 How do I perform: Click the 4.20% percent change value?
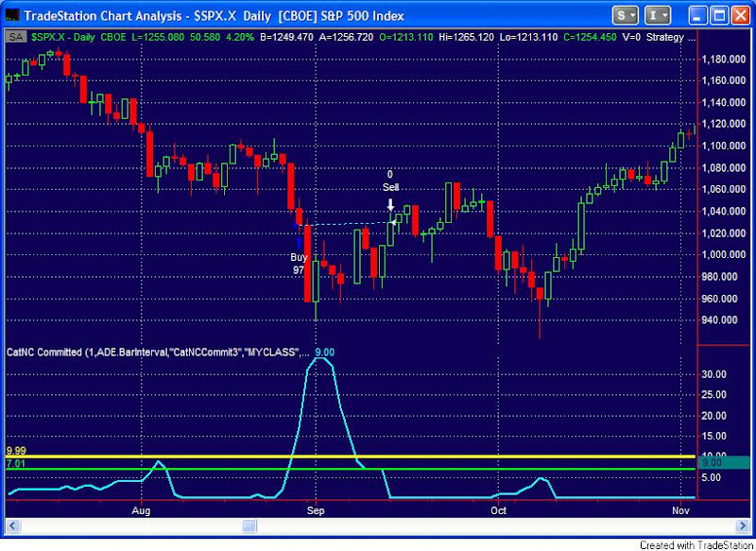(x=242, y=37)
